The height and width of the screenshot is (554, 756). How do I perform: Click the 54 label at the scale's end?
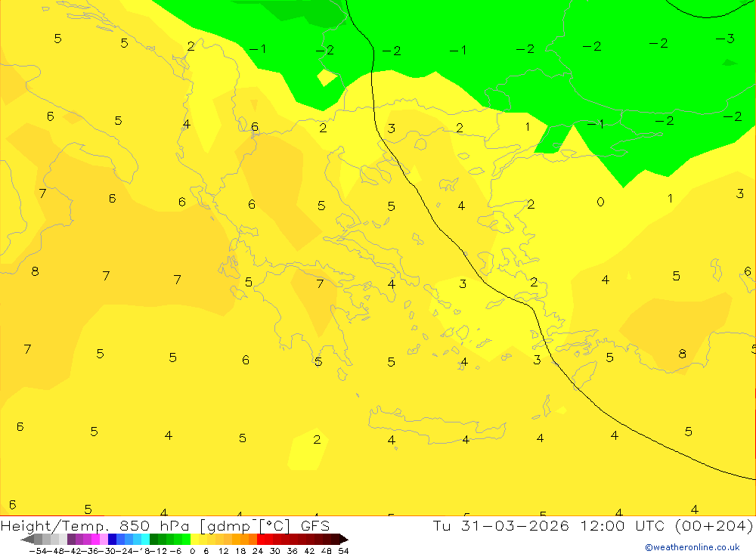coord(343,551)
